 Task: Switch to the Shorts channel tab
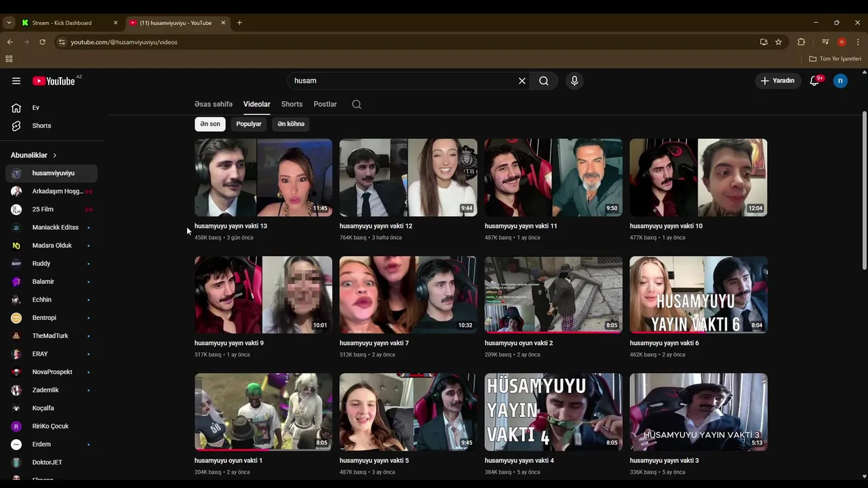[x=292, y=104]
